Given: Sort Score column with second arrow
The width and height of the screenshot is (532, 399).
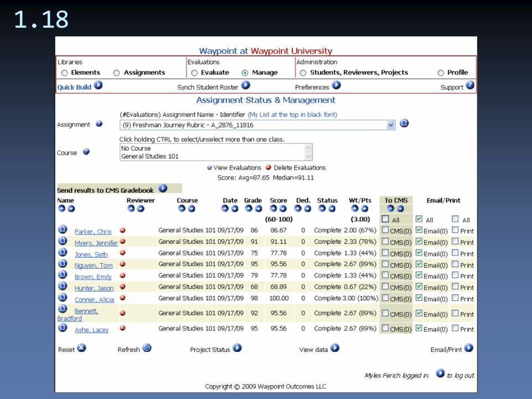Looking at the screenshot, I should [x=283, y=209].
